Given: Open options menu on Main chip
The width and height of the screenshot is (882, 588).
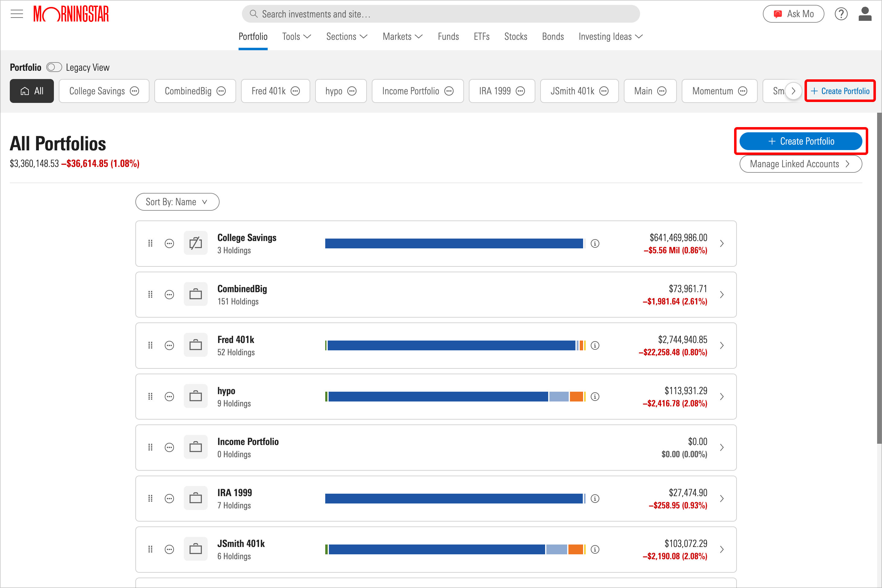Looking at the screenshot, I should tap(662, 91).
